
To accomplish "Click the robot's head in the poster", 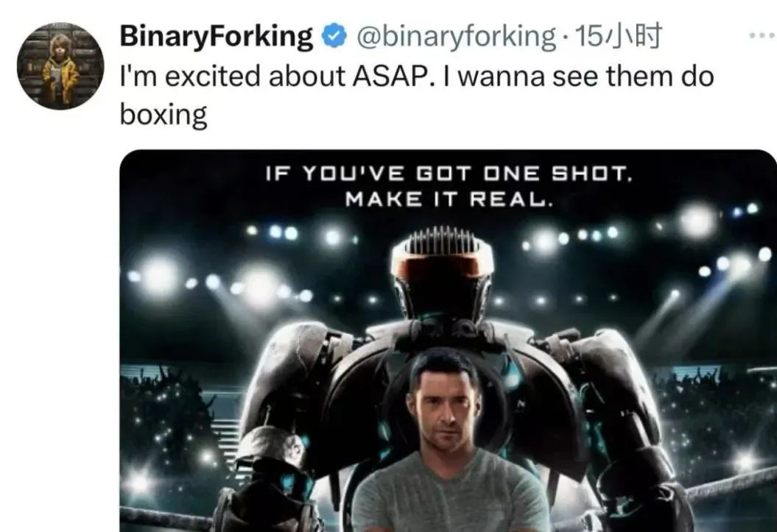I will pyautogui.click(x=443, y=272).
